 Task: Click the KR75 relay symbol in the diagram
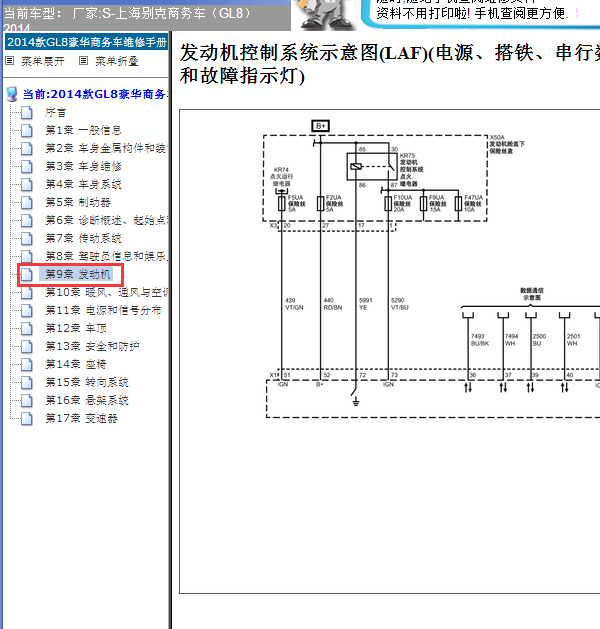(371, 166)
